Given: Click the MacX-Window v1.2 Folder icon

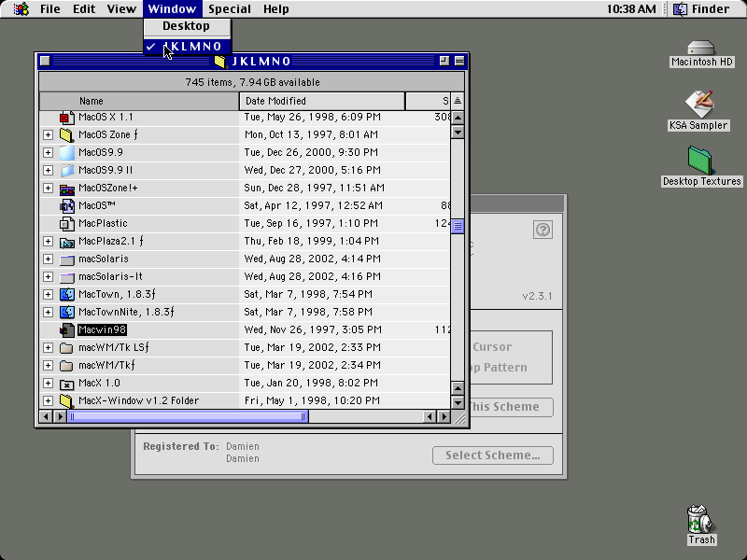Looking at the screenshot, I should coord(66,400).
